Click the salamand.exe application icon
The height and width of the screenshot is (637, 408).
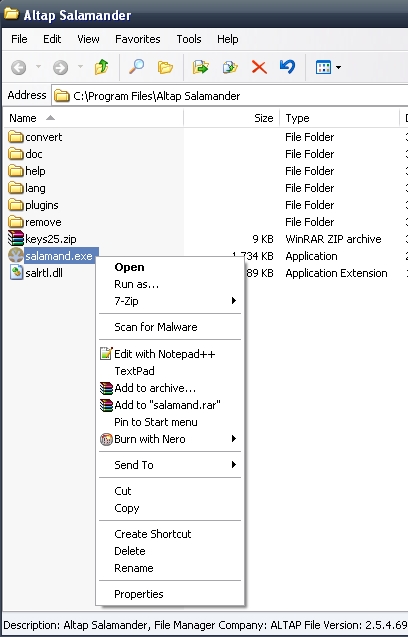click(x=16, y=256)
